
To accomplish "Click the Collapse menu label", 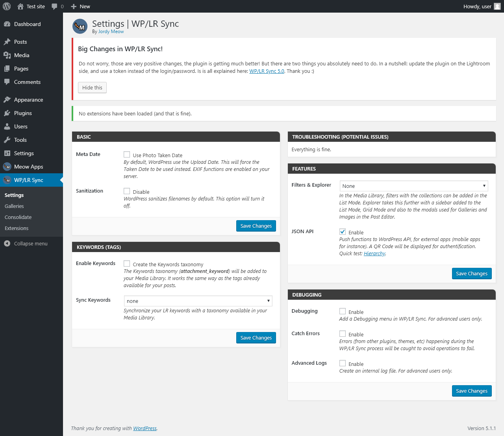I will 31,243.
